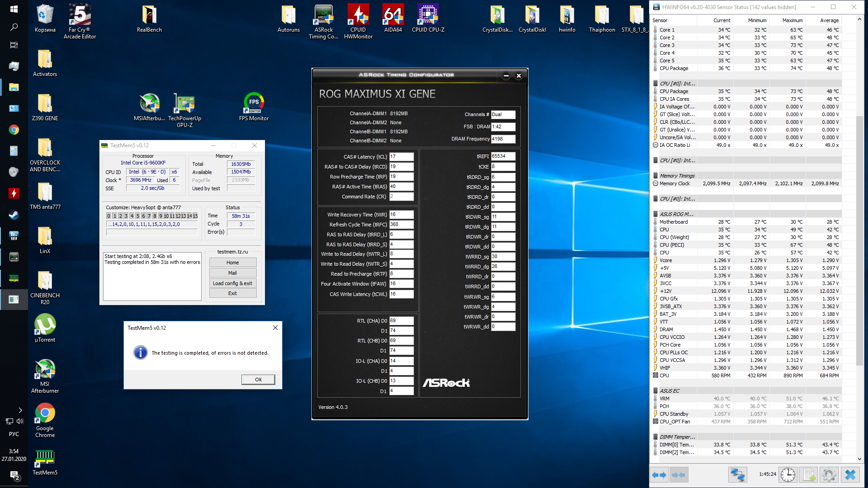The height and width of the screenshot is (488, 868).
Task: Click the HWiNFO expand columns arrows icon
Action: coord(659,475)
